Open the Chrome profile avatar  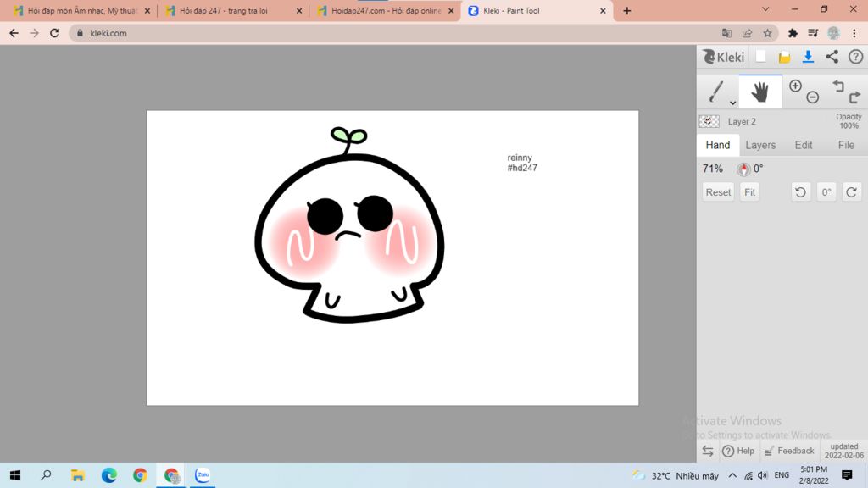pos(834,33)
